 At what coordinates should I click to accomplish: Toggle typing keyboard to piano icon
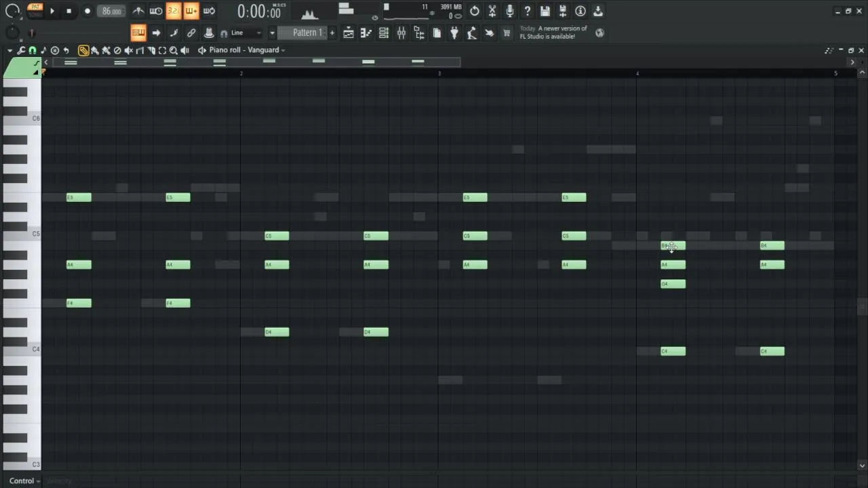pos(138,33)
